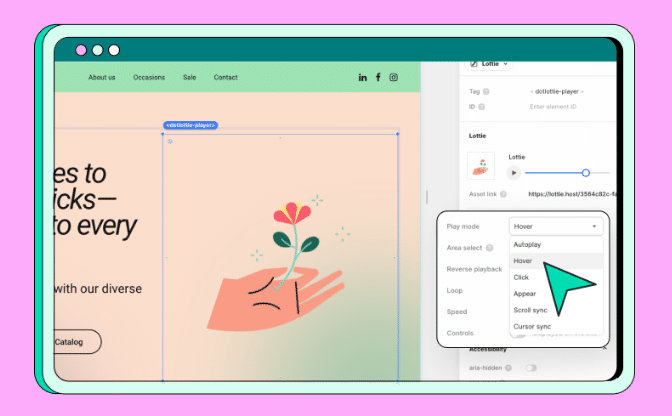Open Contact nav link

tap(225, 78)
